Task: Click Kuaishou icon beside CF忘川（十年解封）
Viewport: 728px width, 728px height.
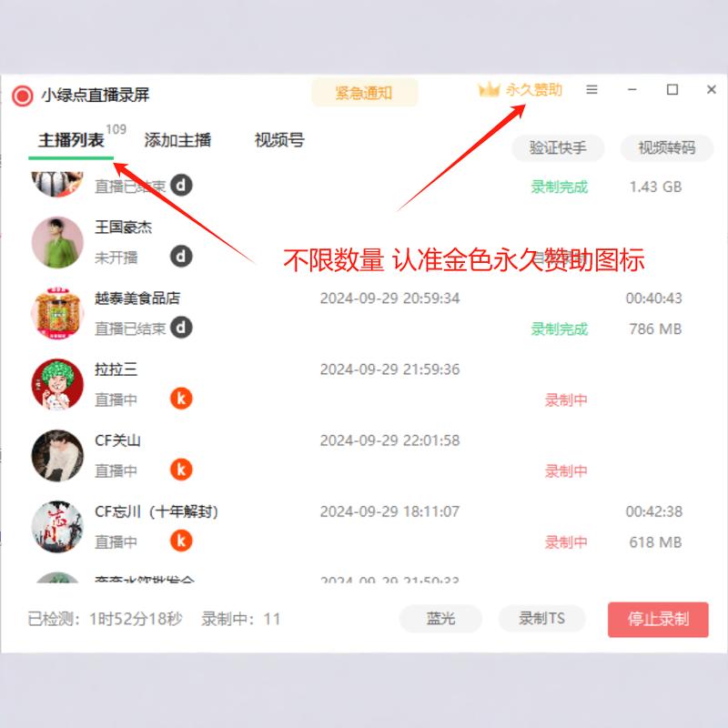Action: pyautogui.click(x=180, y=540)
